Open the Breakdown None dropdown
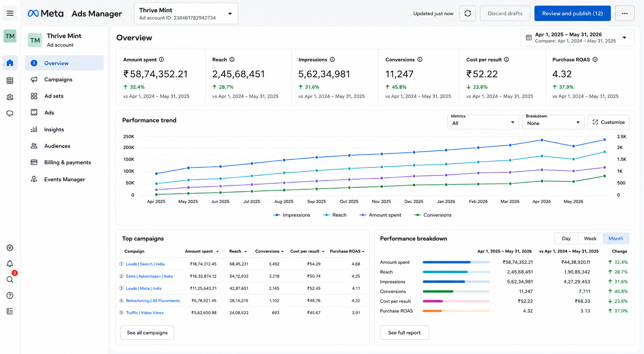644x354 pixels. (553, 122)
